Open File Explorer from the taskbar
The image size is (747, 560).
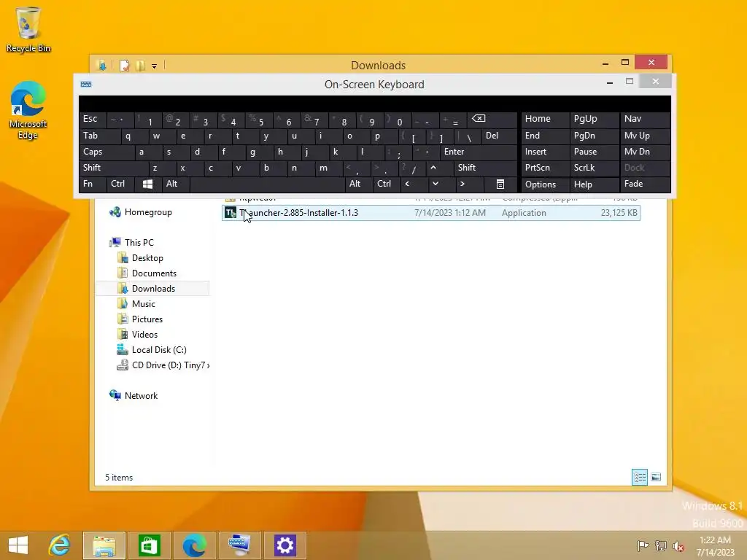coord(104,545)
